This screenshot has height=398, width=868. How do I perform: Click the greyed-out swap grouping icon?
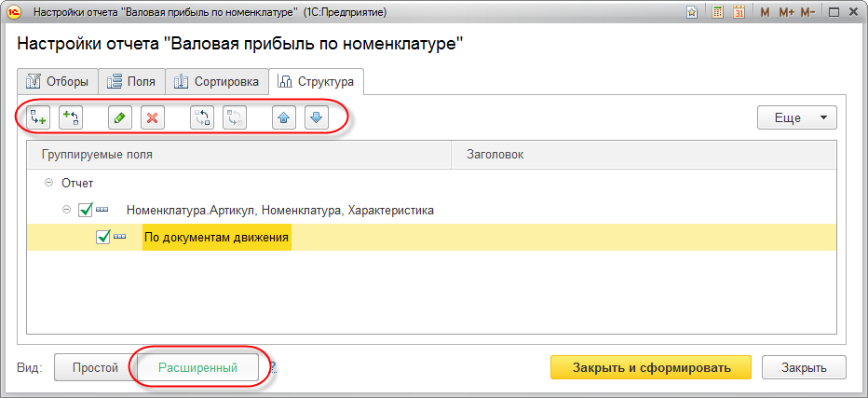[235, 117]
